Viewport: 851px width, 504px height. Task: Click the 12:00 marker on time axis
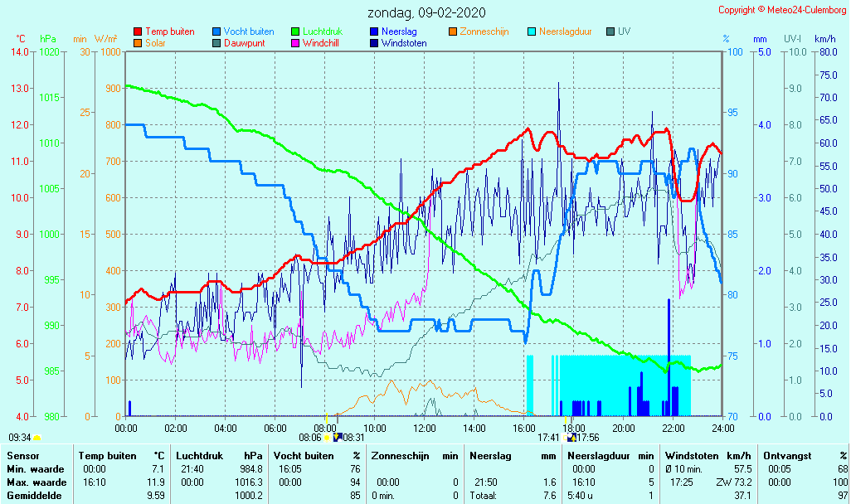(425, 428)
